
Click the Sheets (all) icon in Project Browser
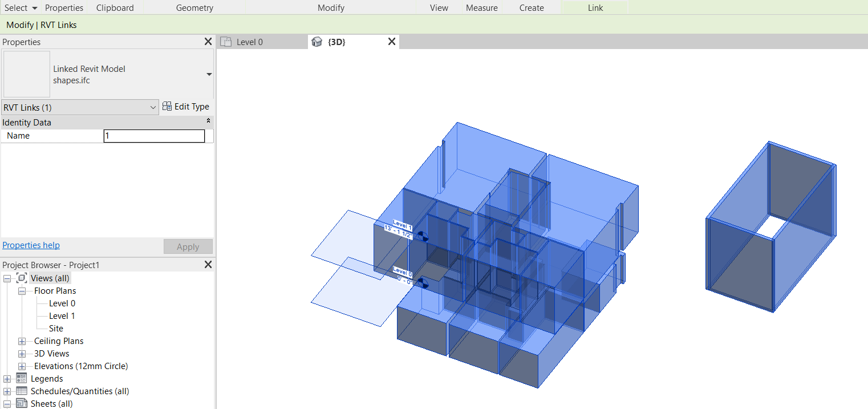tap(21, 403)
